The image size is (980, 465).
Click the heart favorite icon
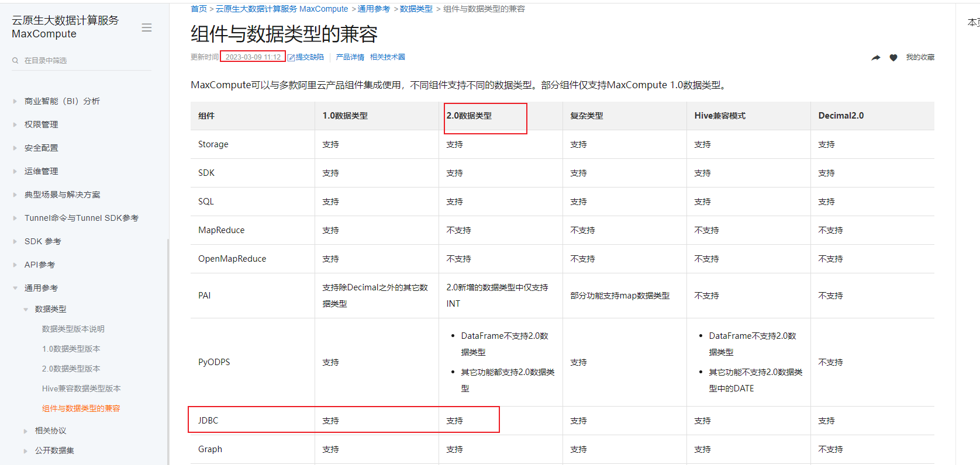(893, 57)
